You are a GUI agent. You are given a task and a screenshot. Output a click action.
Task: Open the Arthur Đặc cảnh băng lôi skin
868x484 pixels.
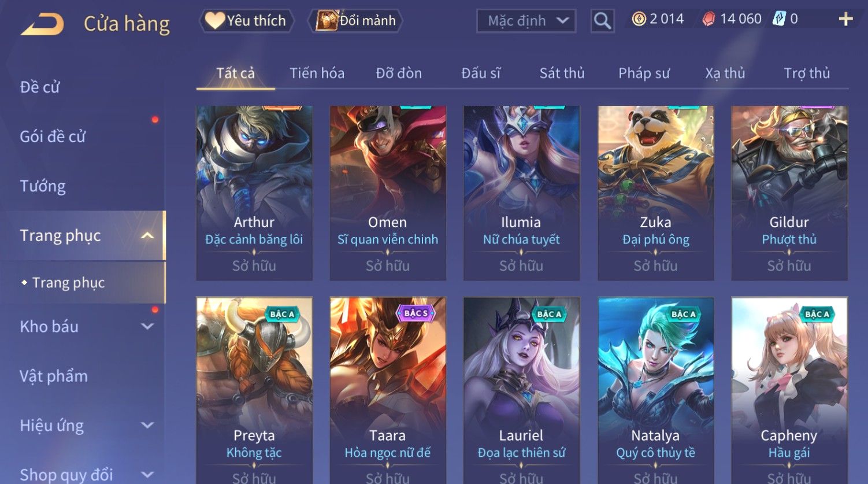click(254, 193)
